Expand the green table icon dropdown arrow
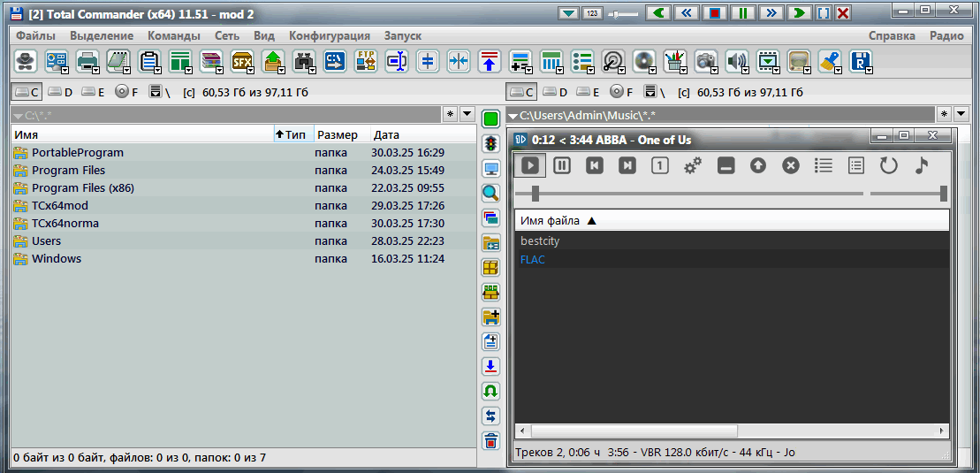 coord(188,70)
